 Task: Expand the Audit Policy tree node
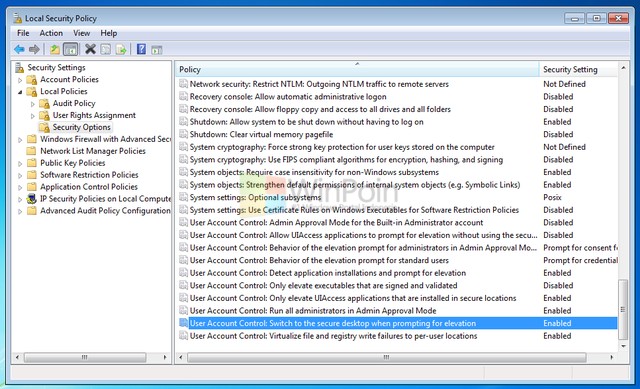click(x=33, y=104)
